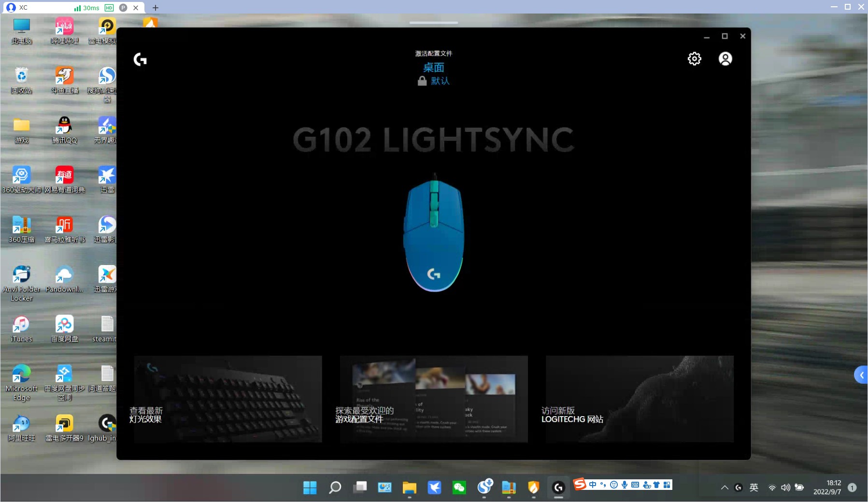The image size is (868, 502).
Task: Open 360压缩 desktop shortcut
Action: [x=22, y=229]
